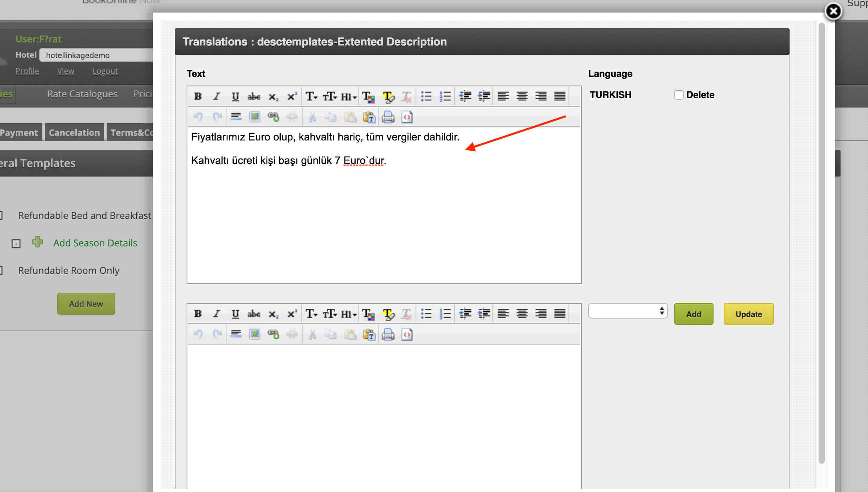Image resolution: width=868 pixels, height=492 pixels.
Task: Center-align text in the bottom editor
Action: [522, 313]
